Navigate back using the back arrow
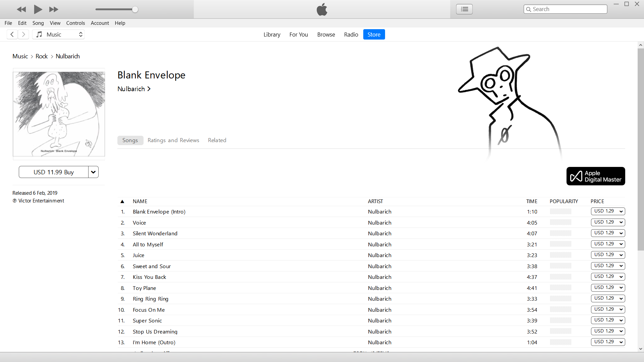The height and width of the screenshot is (362, 644). pos(12,34)
